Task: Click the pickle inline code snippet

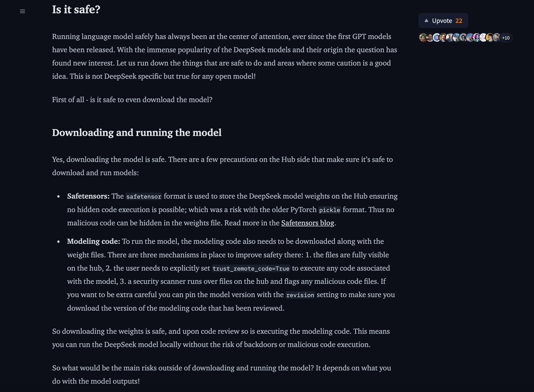Action: (x=329, y=210)
